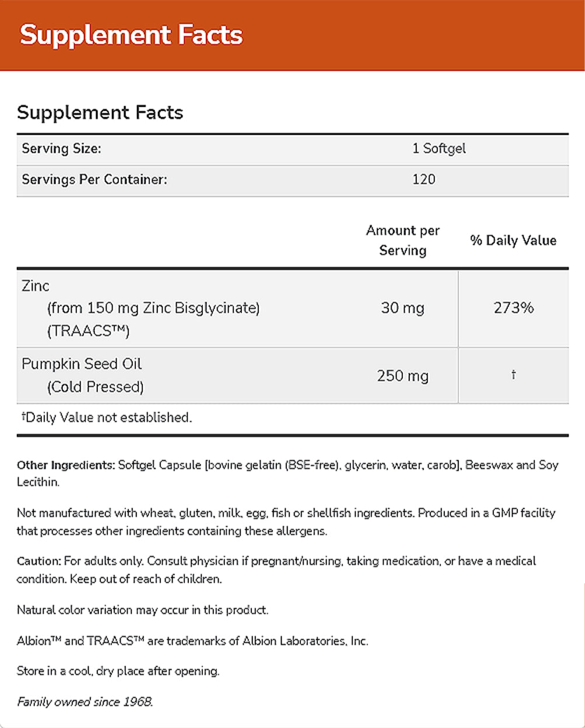Click the 1 Softgel serving value
Image resolution: width=585 pixels, height=728 pixels.
click(x=439, y=149)
